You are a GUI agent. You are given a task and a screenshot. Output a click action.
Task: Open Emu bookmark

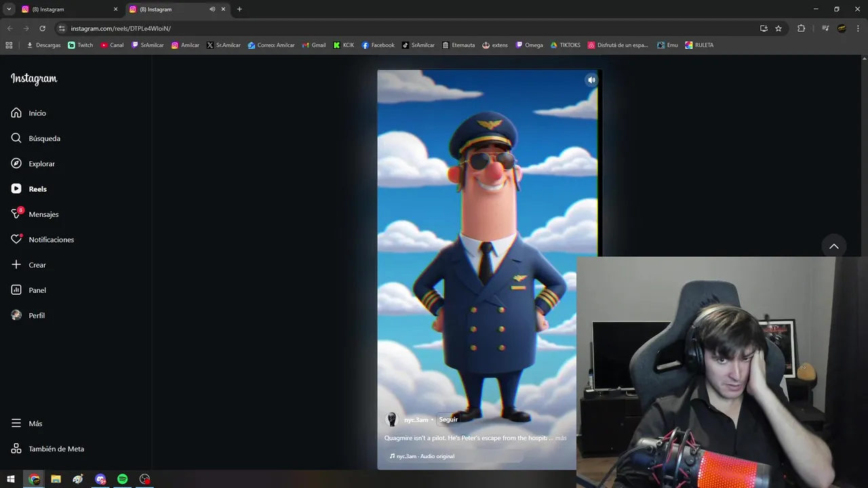point(667,45)
